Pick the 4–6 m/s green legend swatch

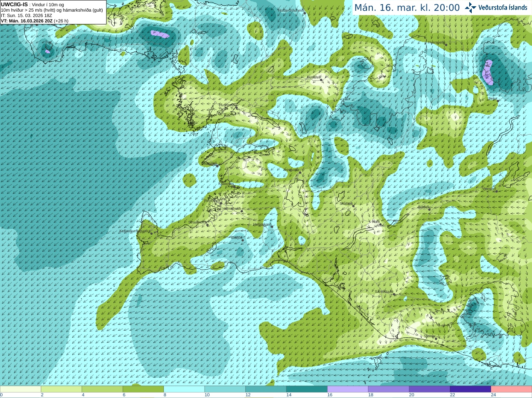pos(102,389)
